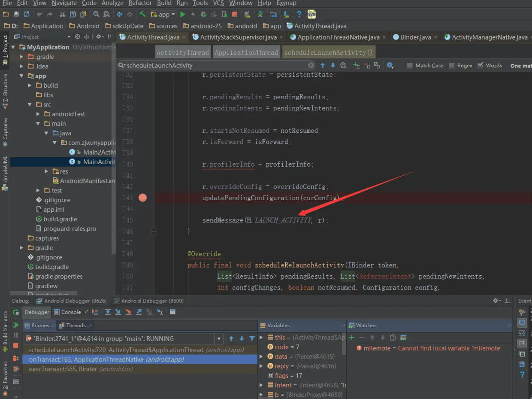Click the Step Into debugger icon
This screenshot has width=532, height=399.
pyautogui.click(x=118, y=312)
